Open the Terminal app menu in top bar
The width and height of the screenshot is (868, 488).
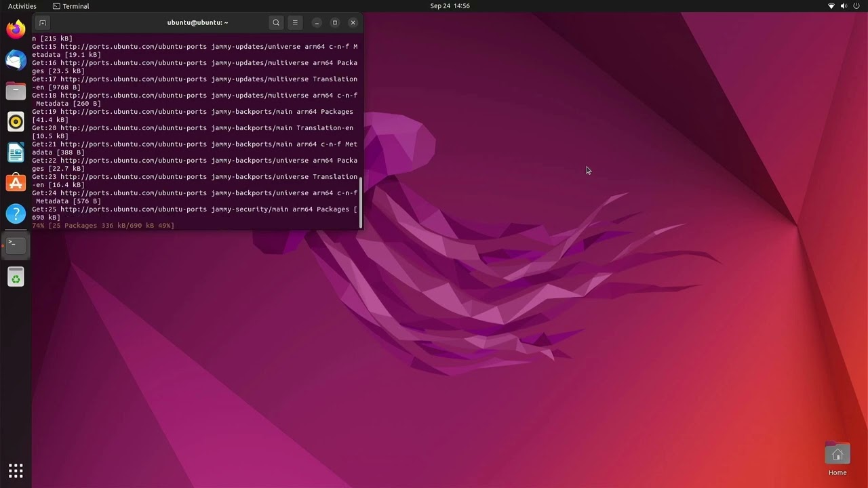click(71, 6)
